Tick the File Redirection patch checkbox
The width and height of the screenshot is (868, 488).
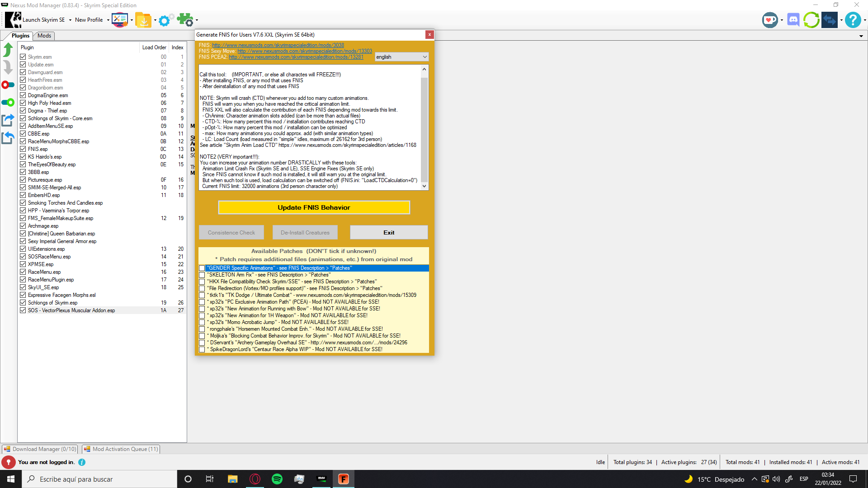tap(202, 289)
